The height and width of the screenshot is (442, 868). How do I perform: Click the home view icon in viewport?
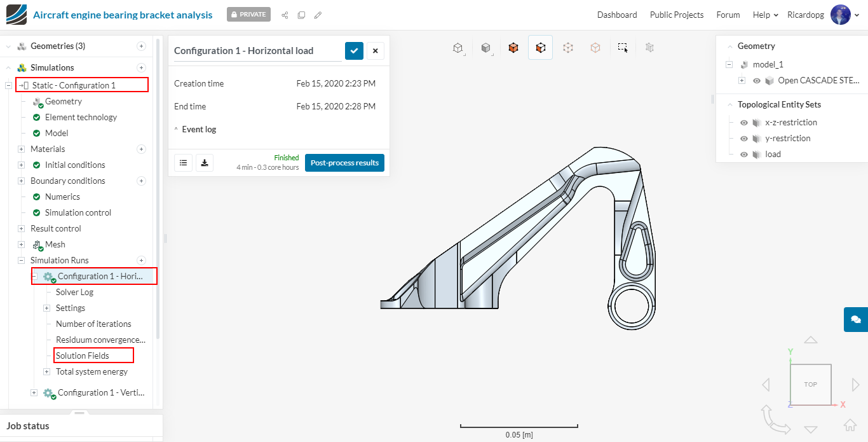pyautogui.click(x=850, y=425)
